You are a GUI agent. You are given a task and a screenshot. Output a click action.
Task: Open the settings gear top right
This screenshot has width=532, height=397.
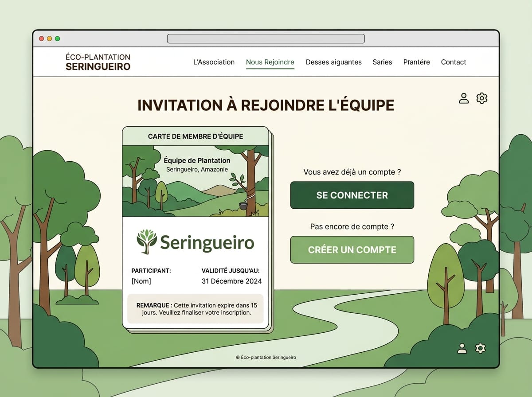coord(481,98)
